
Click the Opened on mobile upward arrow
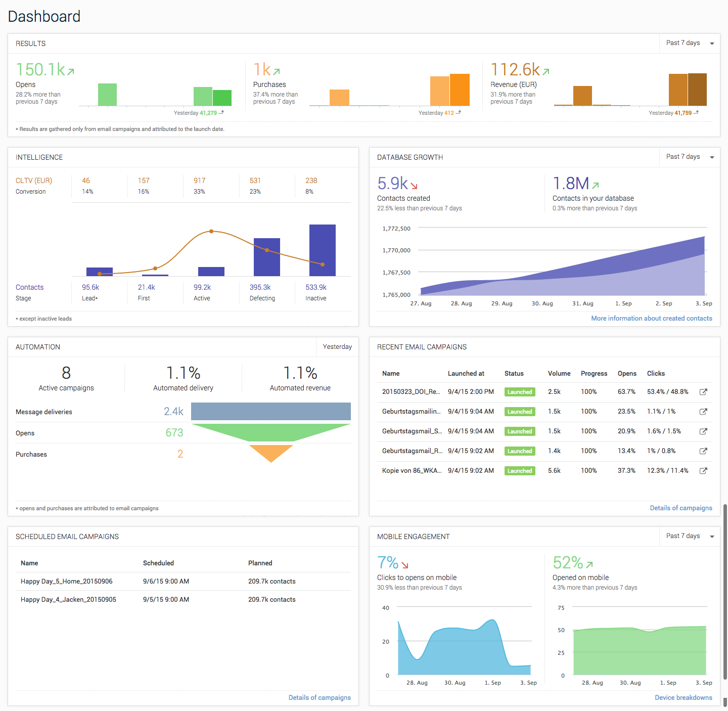click(x=589, y=564)
